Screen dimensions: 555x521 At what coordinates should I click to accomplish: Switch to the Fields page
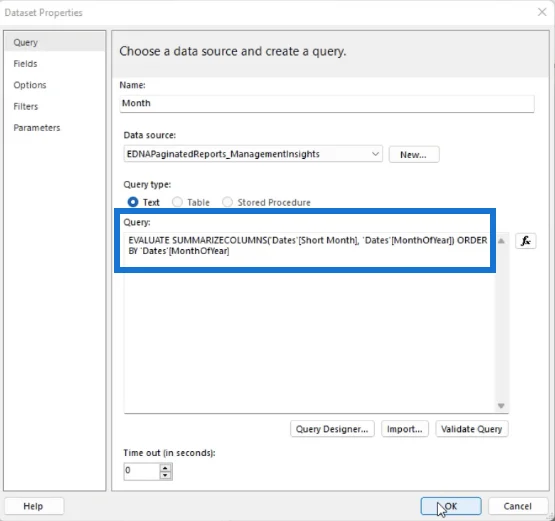[x=25, y=64]
